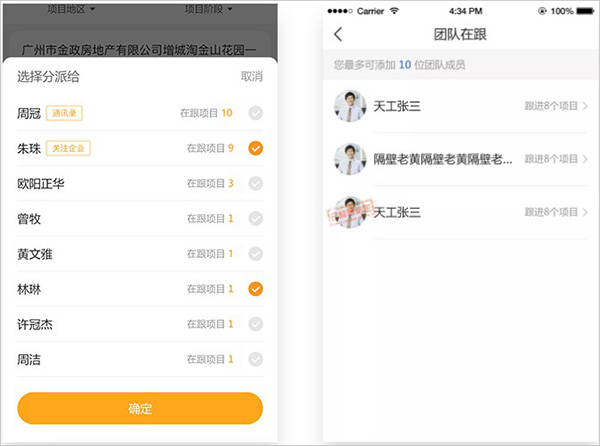
Task: Select the checkbox for 欧阳正华
Action: pyautogui.click(x=256, y=184)
